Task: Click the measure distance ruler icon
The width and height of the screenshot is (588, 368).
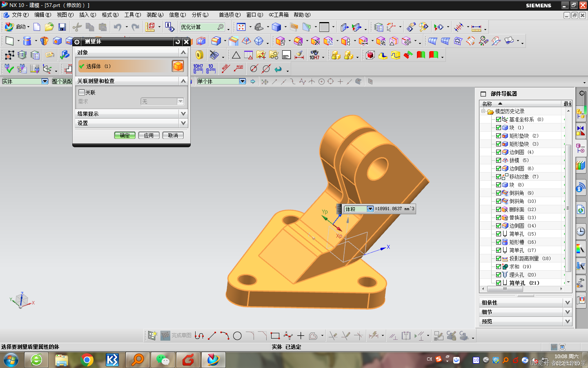Action: coord(476,28)
